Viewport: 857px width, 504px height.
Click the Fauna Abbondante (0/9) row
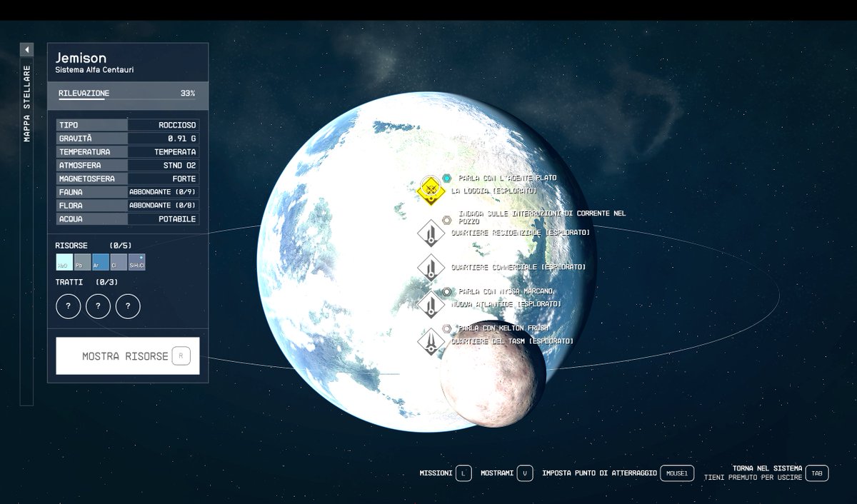click(x=128, y=192)
